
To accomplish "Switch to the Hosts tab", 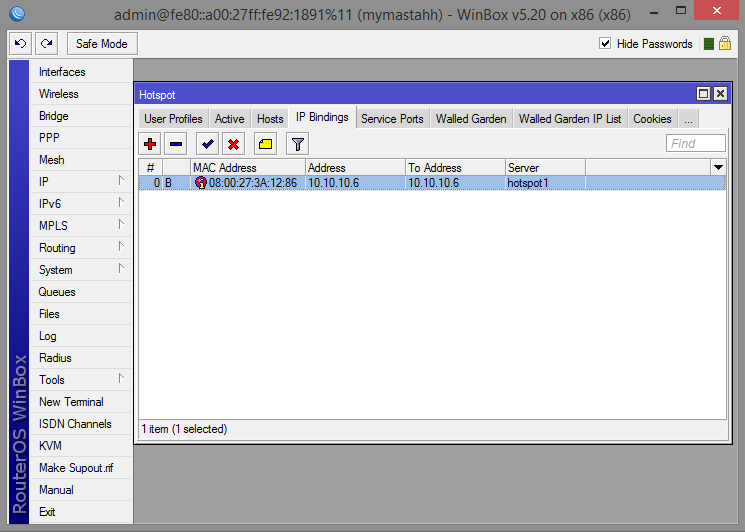I will (x=270, y=119).
